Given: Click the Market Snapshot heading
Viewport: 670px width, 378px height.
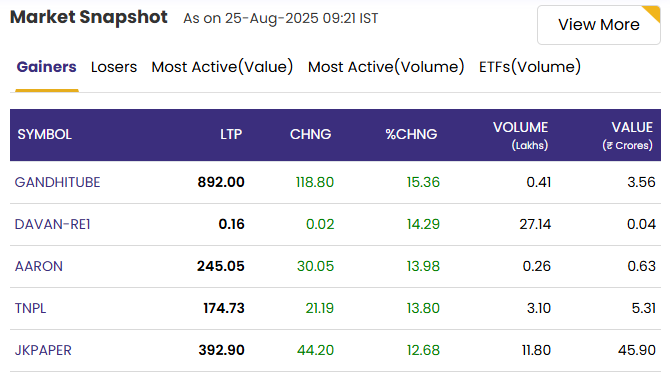Looking at the screenshot, I should click(x=89, y=18).
